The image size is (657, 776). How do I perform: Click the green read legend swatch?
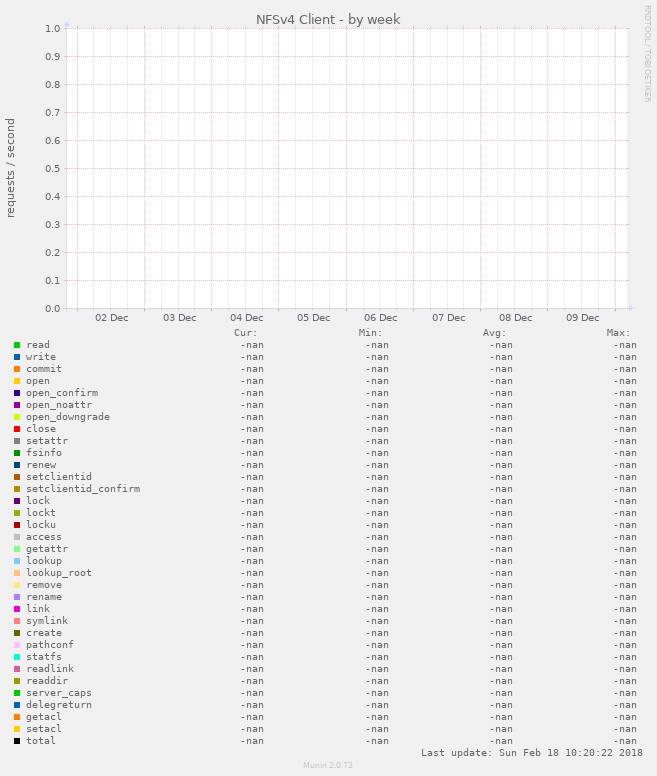(x=17, y=345)
